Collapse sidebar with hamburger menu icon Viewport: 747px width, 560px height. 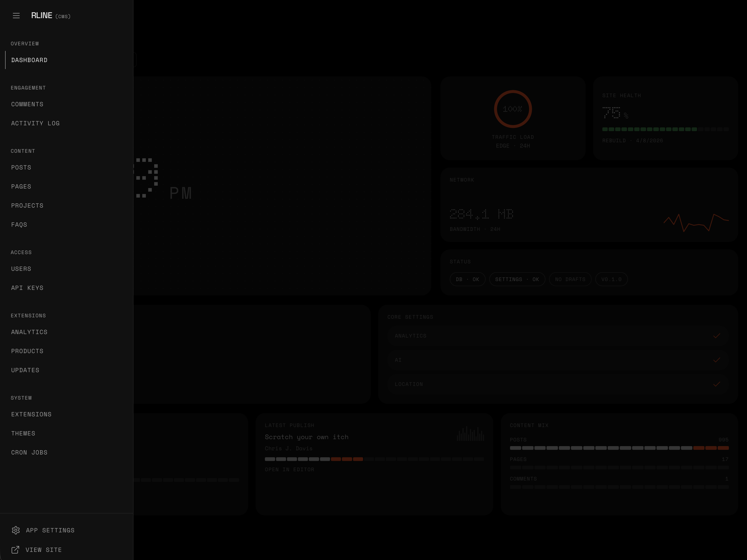[16, 16]
